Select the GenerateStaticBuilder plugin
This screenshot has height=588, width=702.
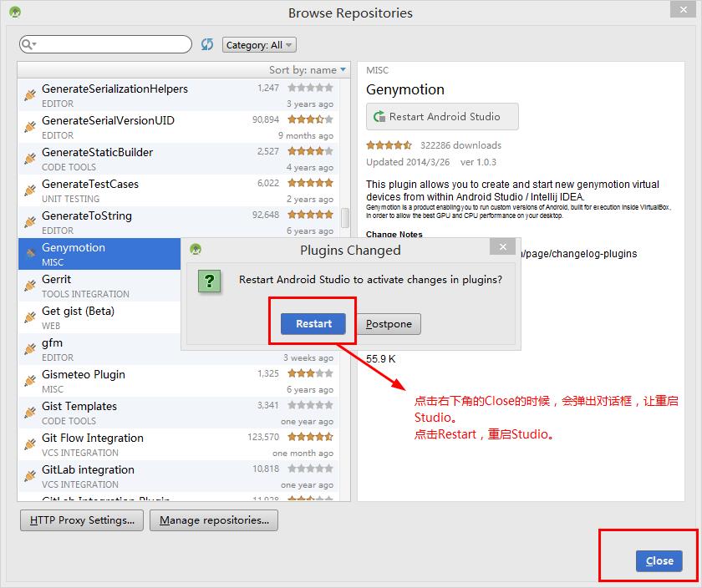coord(179,159)
